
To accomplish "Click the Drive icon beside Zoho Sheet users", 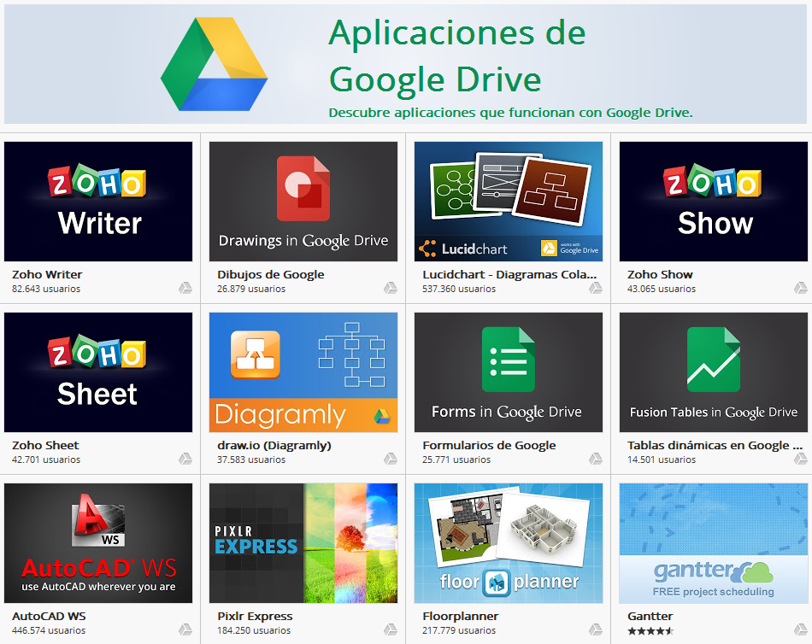I will [x=185, y=459].
